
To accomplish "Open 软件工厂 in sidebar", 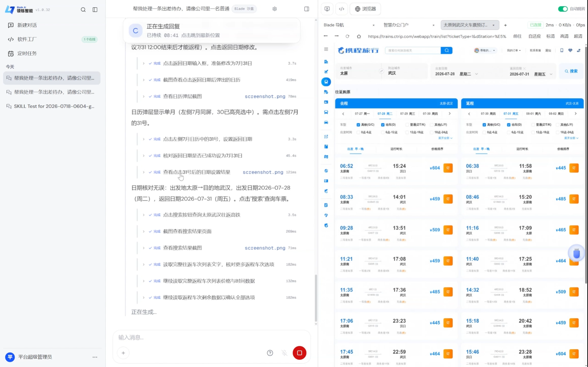I will 27,39.
